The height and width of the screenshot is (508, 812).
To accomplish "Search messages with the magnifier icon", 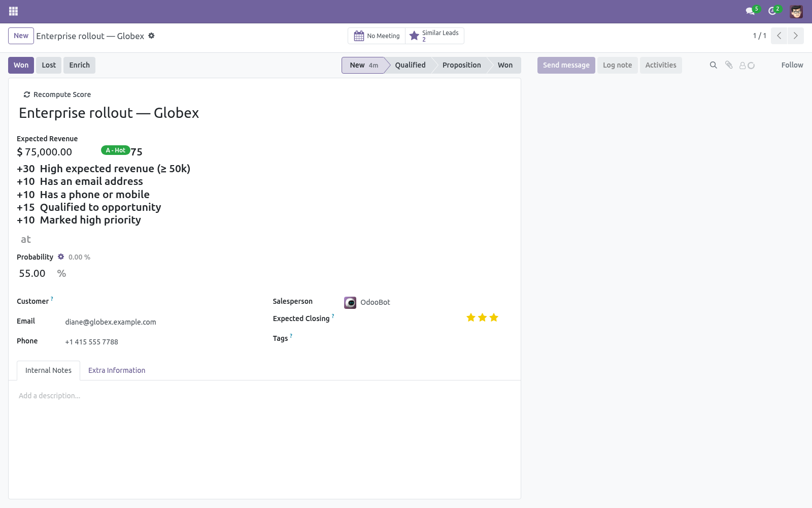I will [714, 65].
